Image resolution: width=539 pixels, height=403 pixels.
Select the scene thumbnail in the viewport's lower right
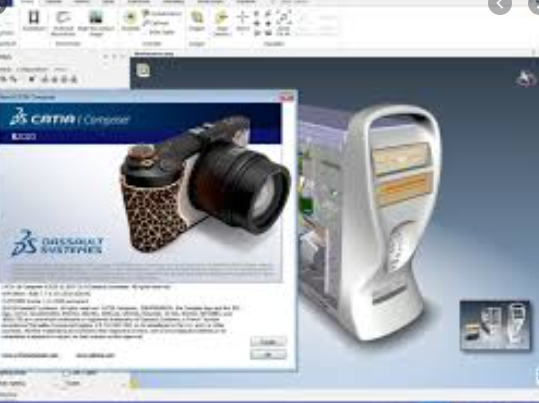[495, 325]
